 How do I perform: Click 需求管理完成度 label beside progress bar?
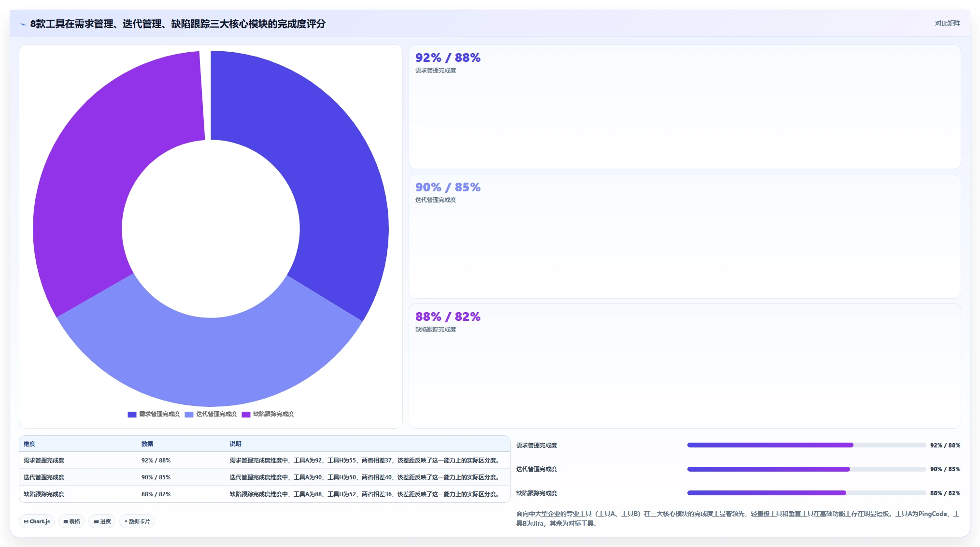537,446
